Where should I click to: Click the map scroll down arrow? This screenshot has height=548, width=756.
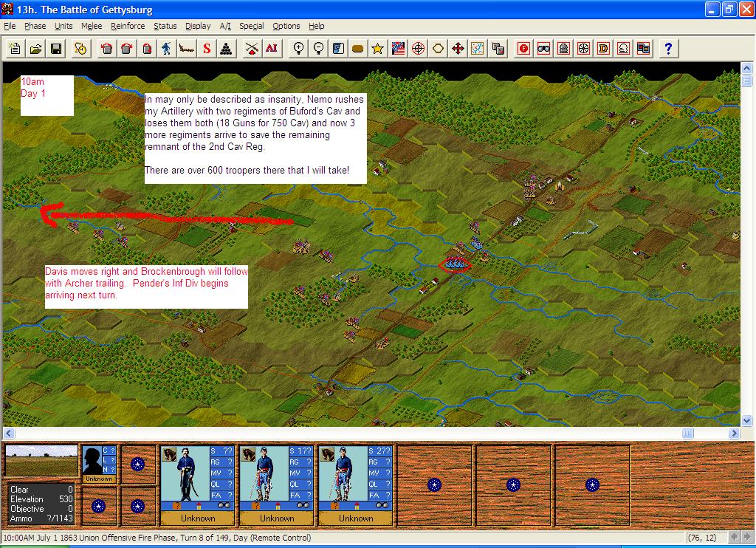click(746, 420)
